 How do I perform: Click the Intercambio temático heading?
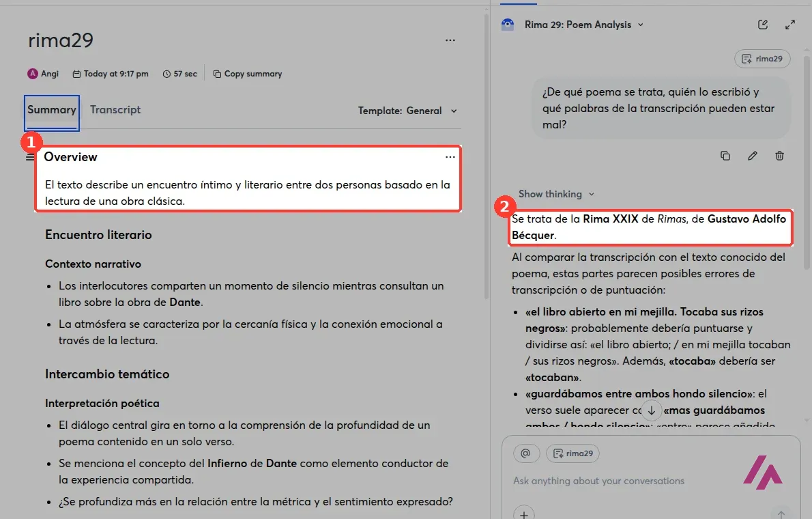click(107, 374)
